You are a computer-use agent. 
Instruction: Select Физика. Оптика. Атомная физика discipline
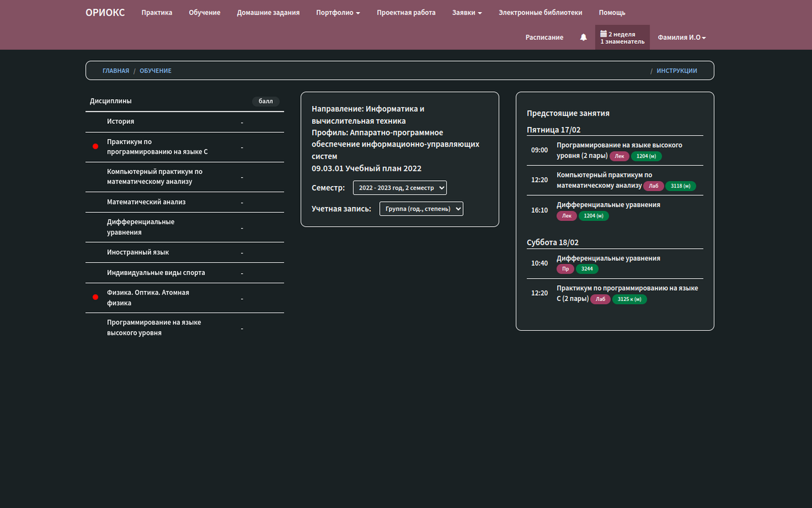[x=185, y=298]
